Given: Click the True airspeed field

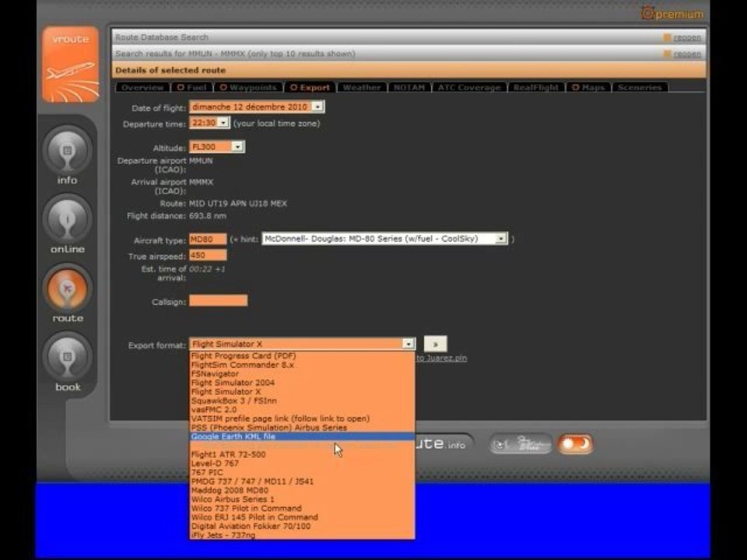Looking at the screenshot, I should coord(208,255).
